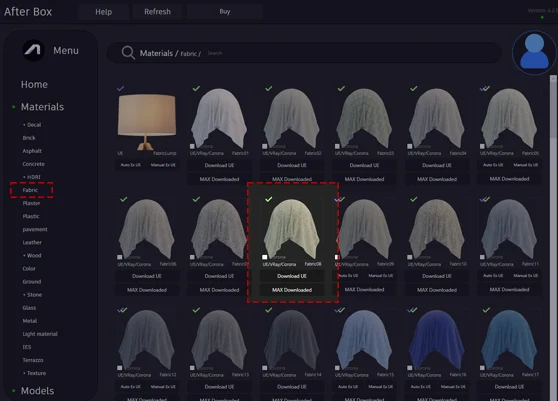
Task: Expand the Stone category in the sidebar
Action: (33, 295)
